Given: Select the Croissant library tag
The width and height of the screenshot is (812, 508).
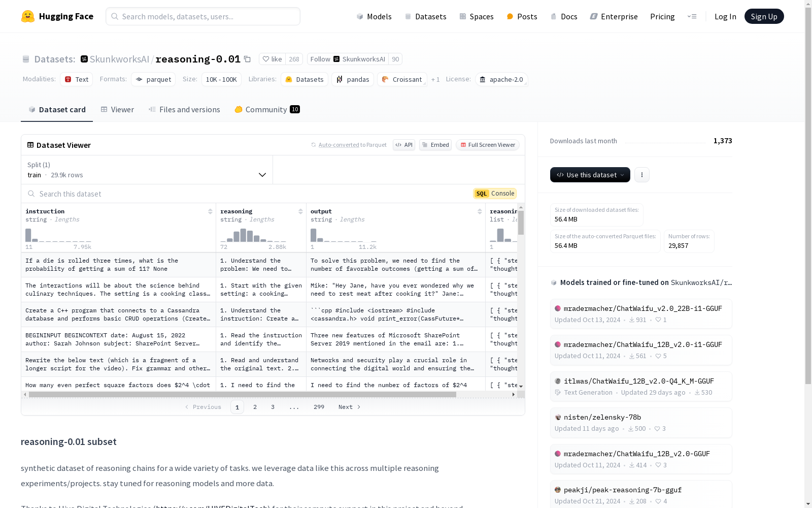Looking at the screenshot, I should point(402,79).
